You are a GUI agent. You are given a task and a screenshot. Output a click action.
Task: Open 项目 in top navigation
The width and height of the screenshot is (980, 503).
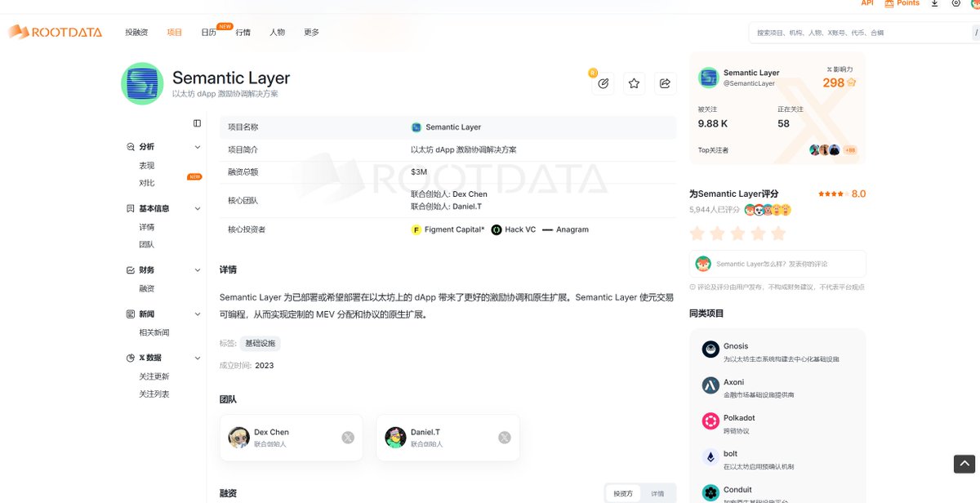coord(174,33)
